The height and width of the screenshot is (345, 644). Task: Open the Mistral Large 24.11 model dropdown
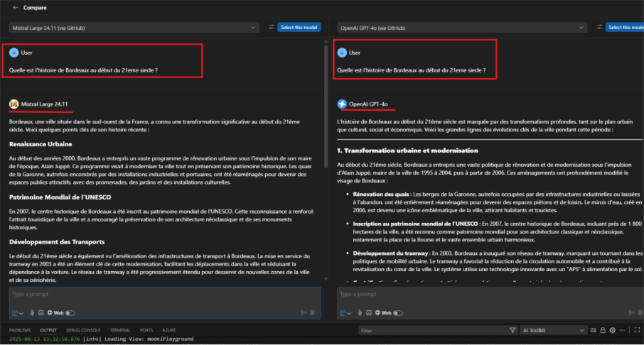point(134,28)
